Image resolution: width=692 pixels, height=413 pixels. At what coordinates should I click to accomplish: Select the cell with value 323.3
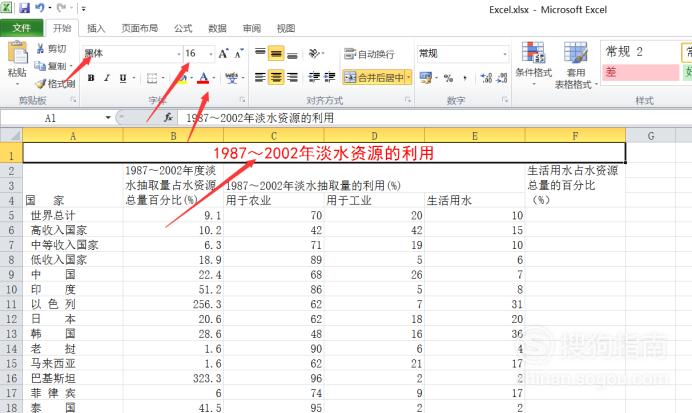pyautogui.click(x=173, y=378)
